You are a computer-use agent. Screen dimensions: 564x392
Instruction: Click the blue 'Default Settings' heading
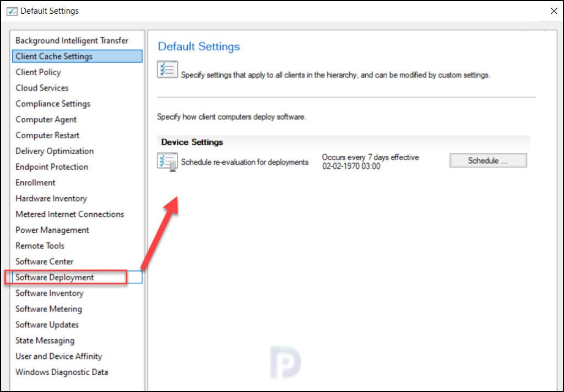pyautogui.click(x=199, y=46)
